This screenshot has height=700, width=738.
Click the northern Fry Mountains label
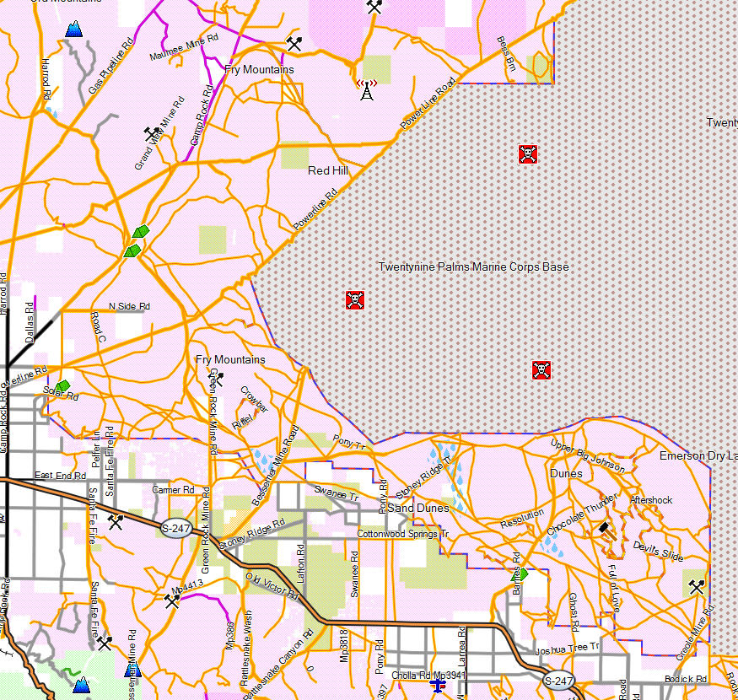pyautogui.click(x=259, y=69)
